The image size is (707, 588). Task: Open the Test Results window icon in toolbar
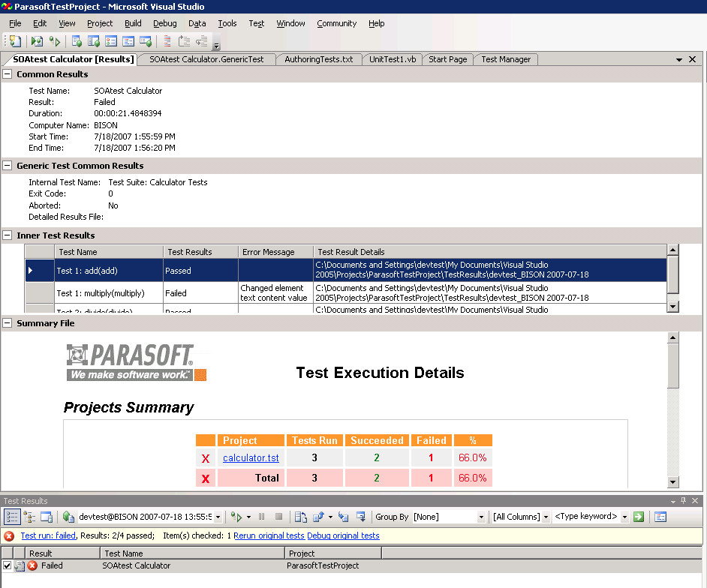pyautogui.click(x=111, y=41)
